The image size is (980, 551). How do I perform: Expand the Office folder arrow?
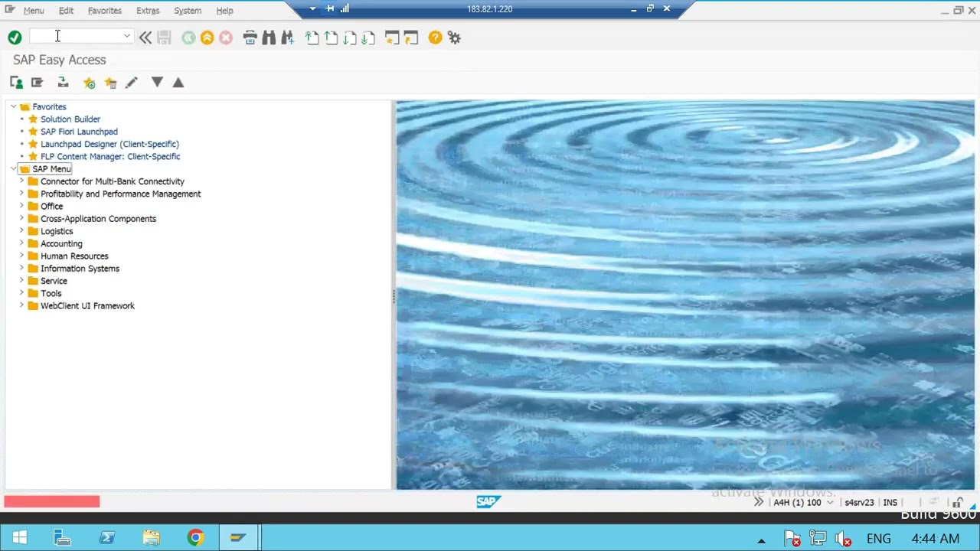[21, 206]
